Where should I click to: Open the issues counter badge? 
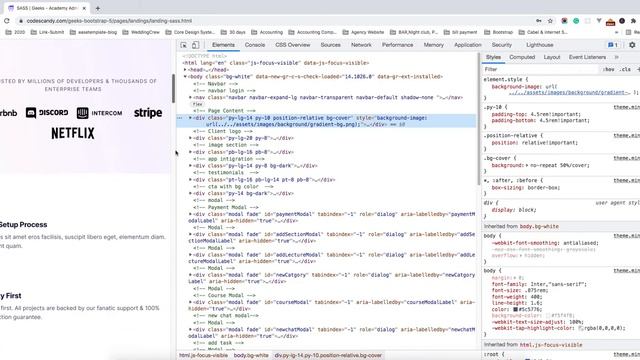(x=612, y=45)
